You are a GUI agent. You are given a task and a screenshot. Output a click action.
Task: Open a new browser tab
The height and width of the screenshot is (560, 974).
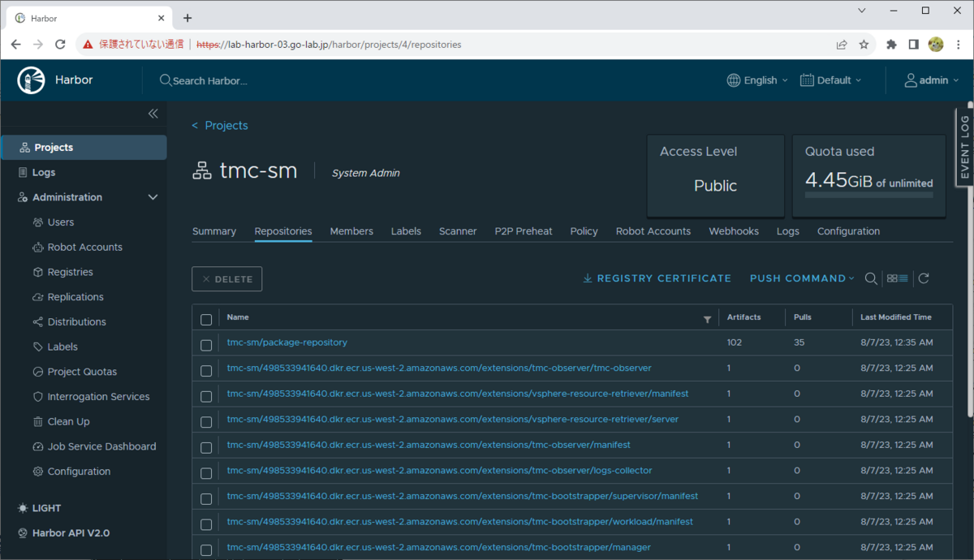pyautogui.click(x=187, y=18)
